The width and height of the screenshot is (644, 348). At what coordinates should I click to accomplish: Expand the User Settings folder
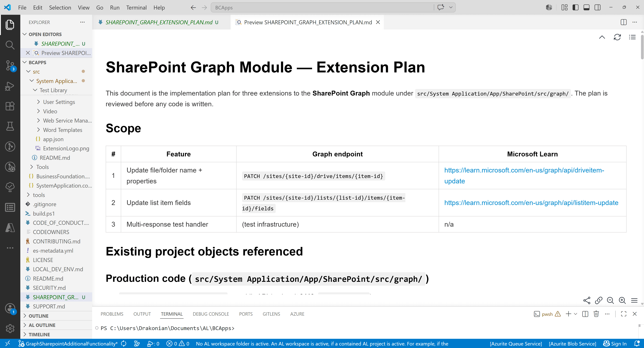click(x=59, y=102)
